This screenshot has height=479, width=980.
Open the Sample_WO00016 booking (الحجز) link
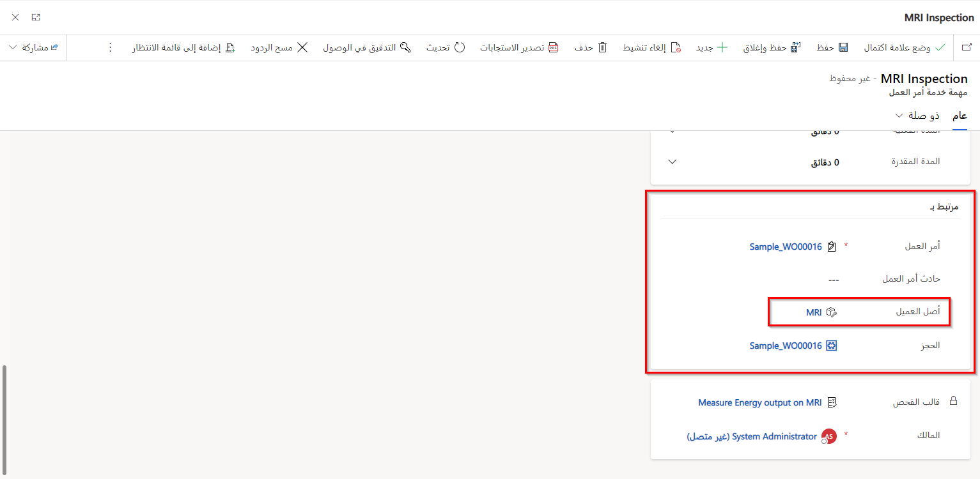click(x=786, y=346)
